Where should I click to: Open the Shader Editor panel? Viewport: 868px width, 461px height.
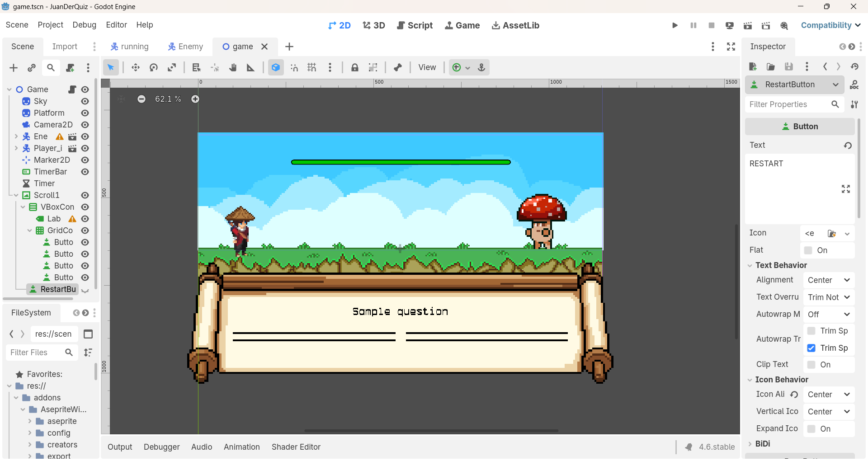click(296, 447)
